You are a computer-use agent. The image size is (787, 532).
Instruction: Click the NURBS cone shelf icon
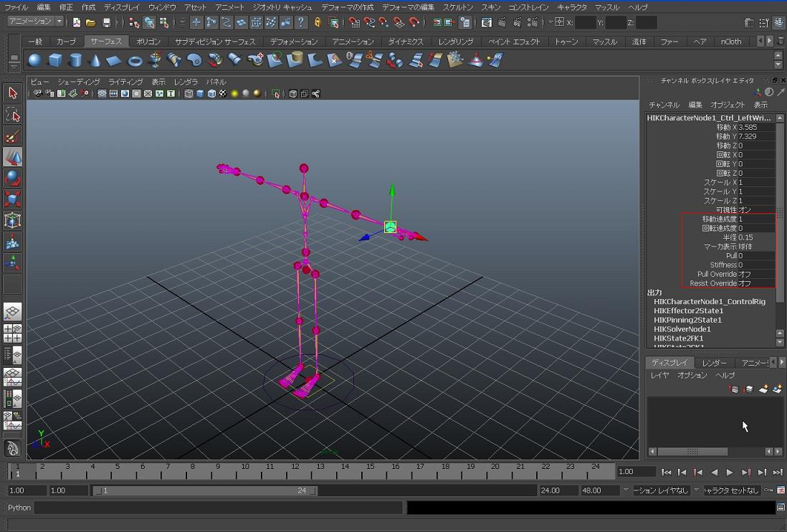(95, 60)
